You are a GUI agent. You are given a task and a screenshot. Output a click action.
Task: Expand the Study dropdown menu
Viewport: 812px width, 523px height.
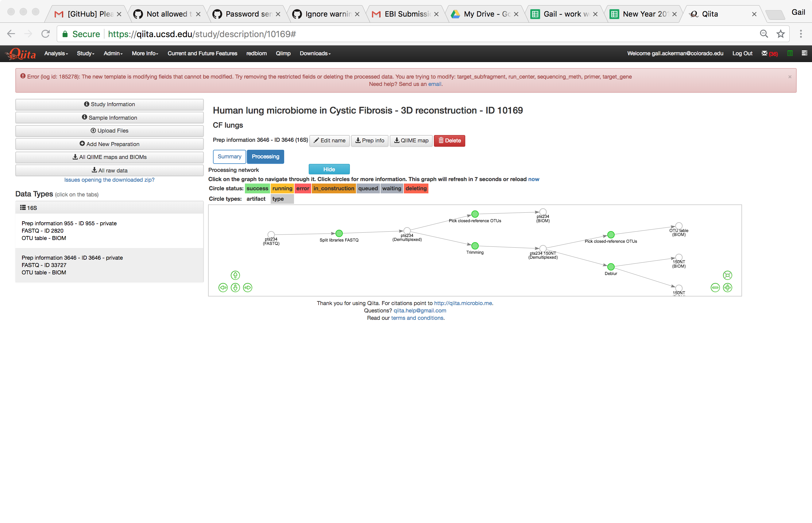pos(86,53)
